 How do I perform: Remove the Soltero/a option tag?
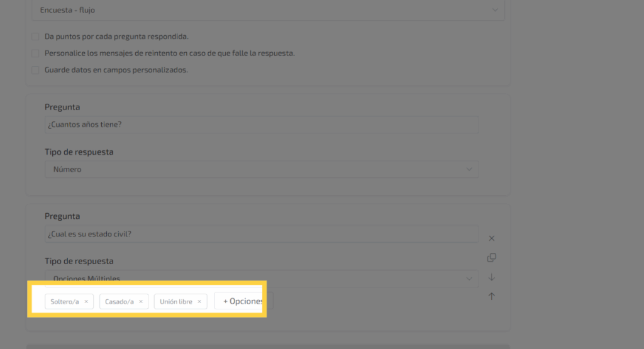tap(86, 302)
